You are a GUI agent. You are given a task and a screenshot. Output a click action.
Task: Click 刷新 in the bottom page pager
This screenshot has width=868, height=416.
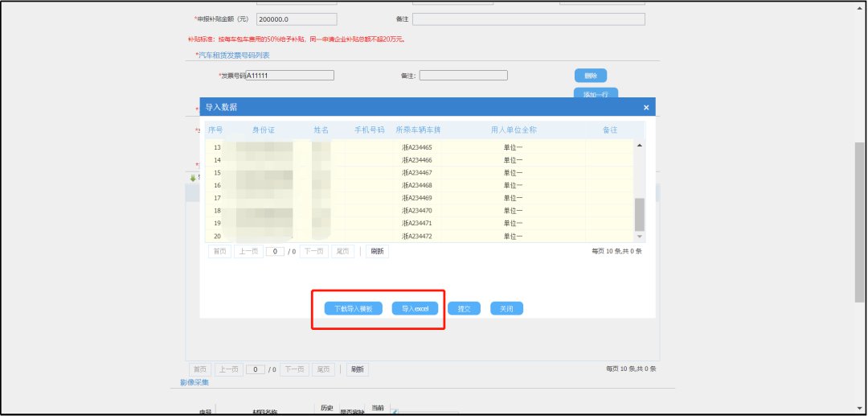pos(357,369)
